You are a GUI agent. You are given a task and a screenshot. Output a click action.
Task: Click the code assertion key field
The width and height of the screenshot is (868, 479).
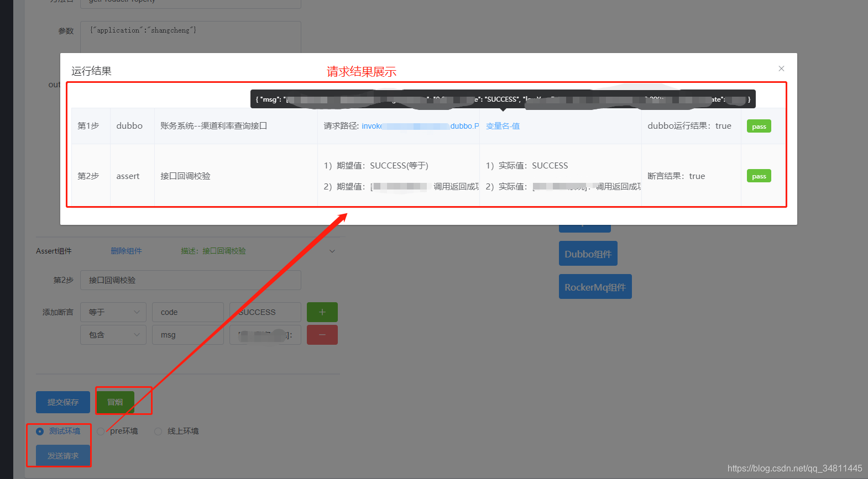point(188,312)
